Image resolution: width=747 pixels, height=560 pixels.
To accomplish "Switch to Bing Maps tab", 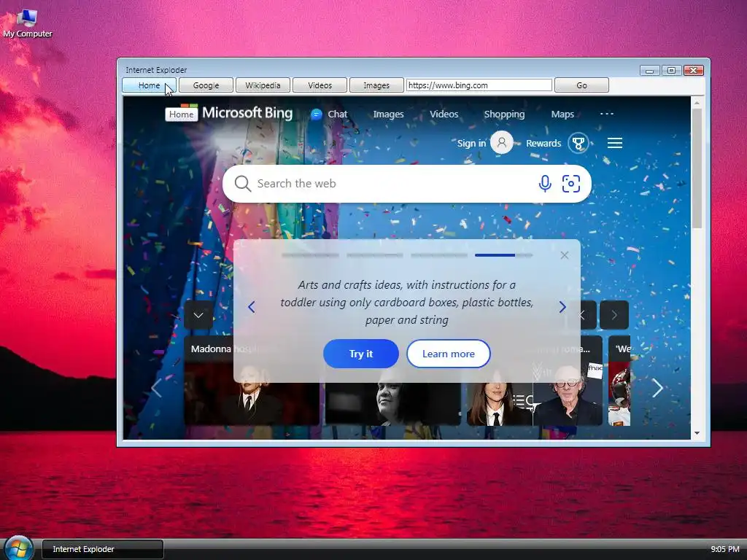I will [x=562, y=114].
